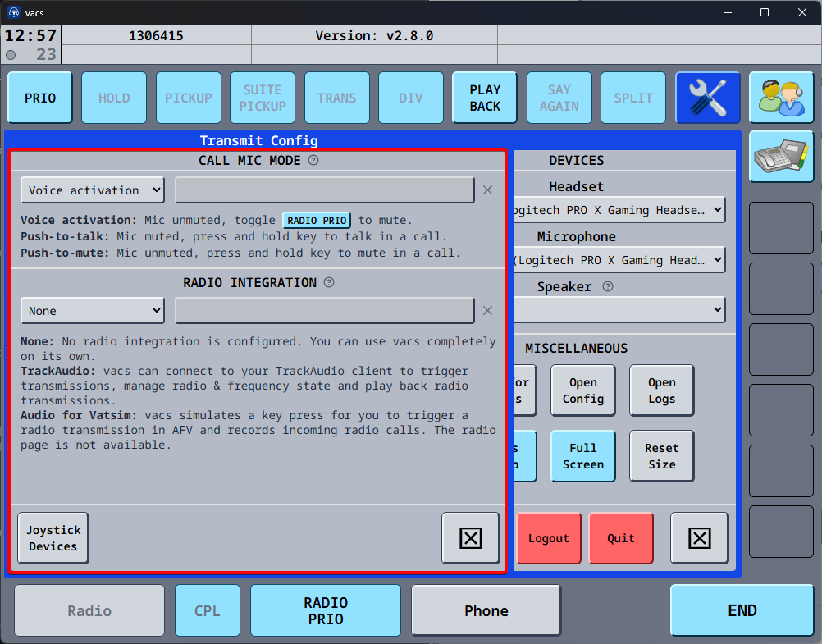
Task: Open settings via the wrench and screwdriver icon
Action: [x=708, y=98]
